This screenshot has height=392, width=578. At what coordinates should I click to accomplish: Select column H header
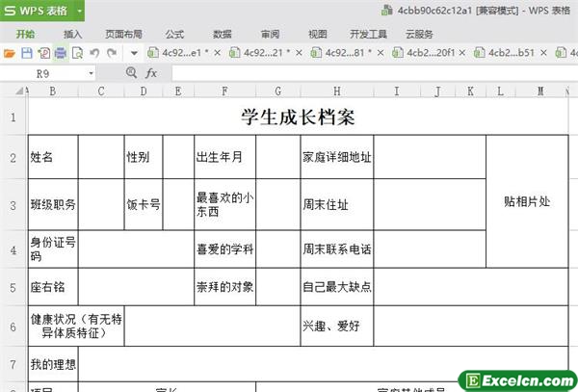pyautogui.click(x=337, y=91)
